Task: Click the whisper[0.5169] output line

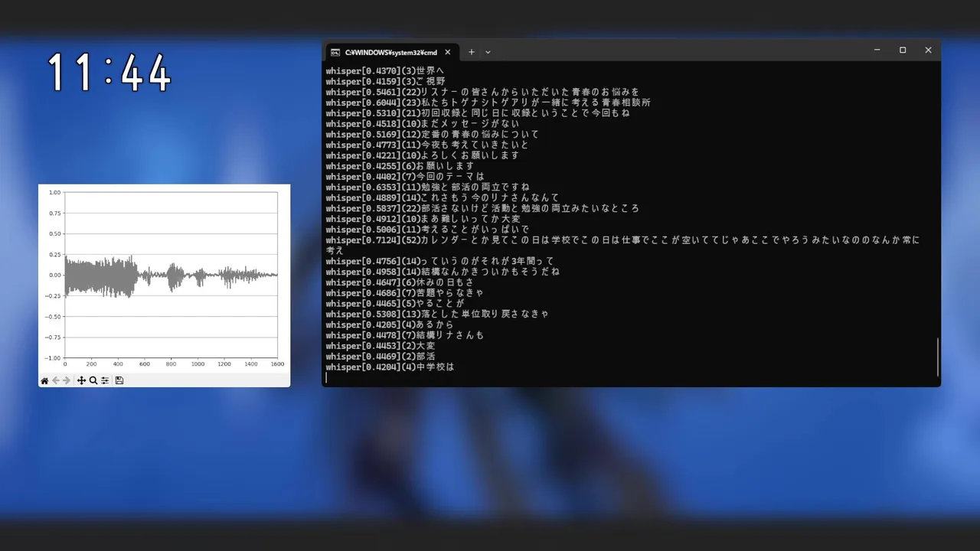Action: pyautogui.click(x=433, y=135)
